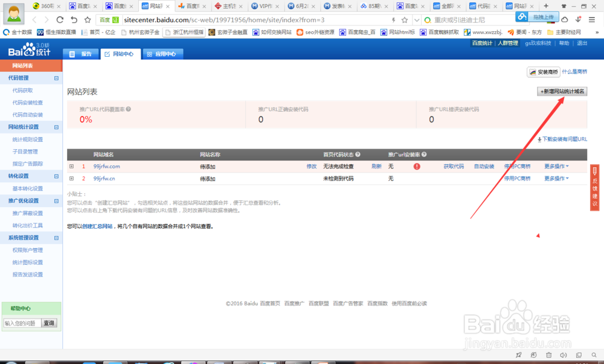Click the help center search input

[22, 323]
